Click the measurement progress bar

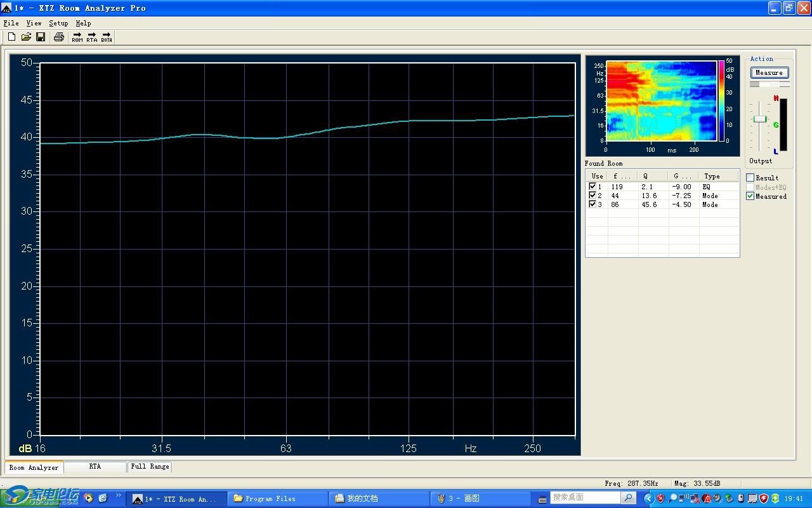(770, 84)
